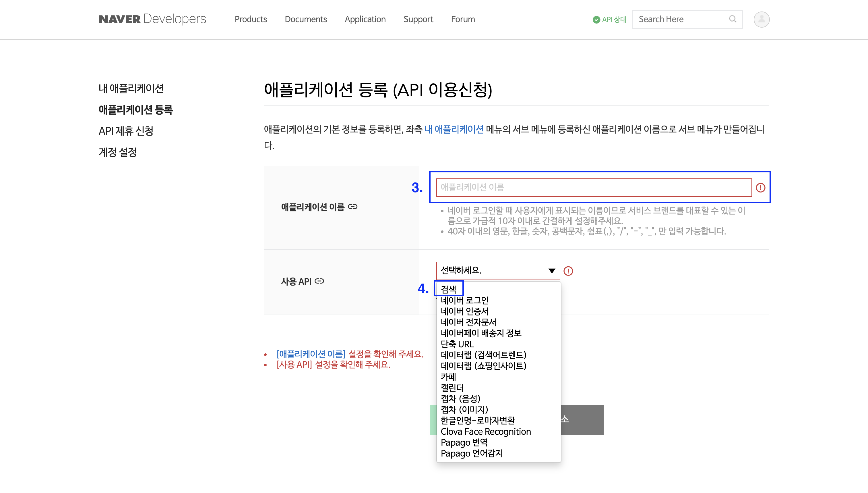Screen dimensions: 868x493
Task: Click [사용 API] link in error message
Action: point(294,365)
